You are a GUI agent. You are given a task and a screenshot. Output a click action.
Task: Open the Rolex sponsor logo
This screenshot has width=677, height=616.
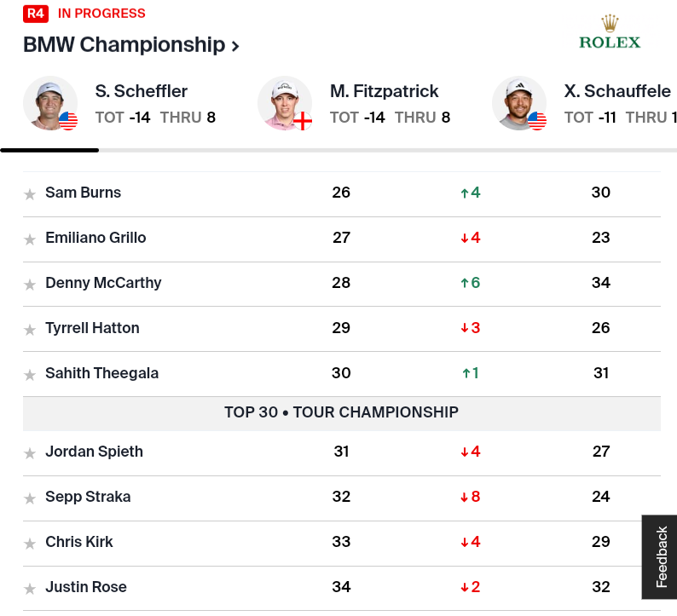609,32
